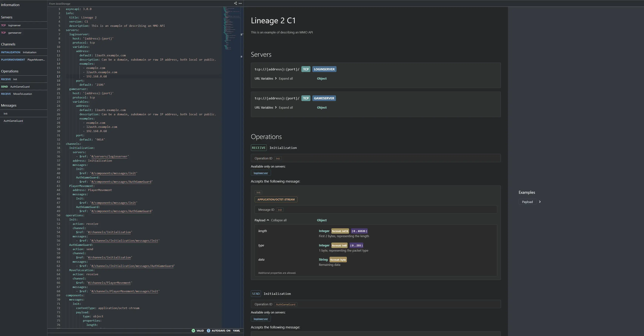Click the AUTOSAVE info icon
This screenshot has width=644, height=336.
209,330
